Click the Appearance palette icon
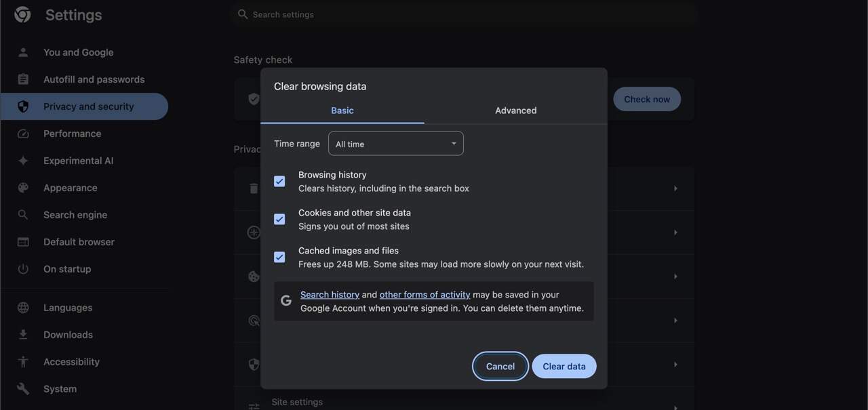The height and width of the screenshot is (410, 868). coord(23,188)
